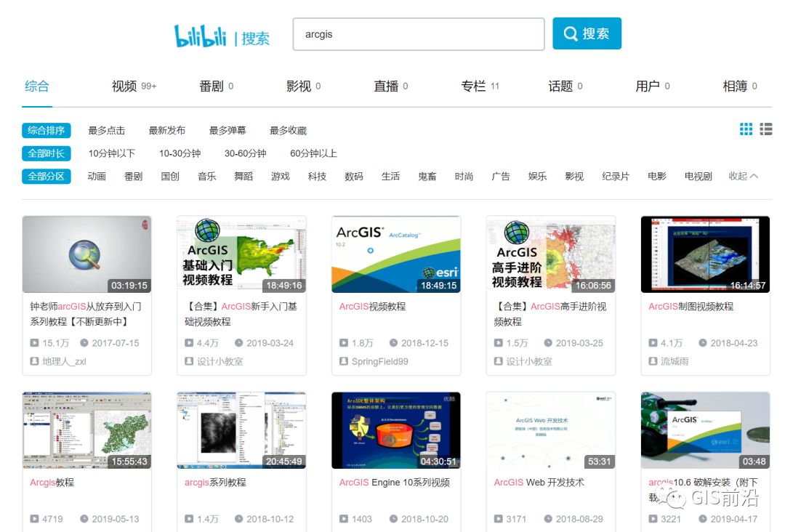Open the ArcGIS Web 开发技术 title
This screenshot has height=532, width=785.
tap(539, 483)
